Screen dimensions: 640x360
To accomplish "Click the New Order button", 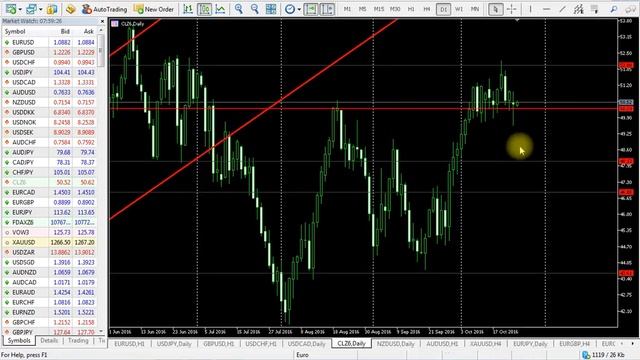I will click(x=154, y=9).
